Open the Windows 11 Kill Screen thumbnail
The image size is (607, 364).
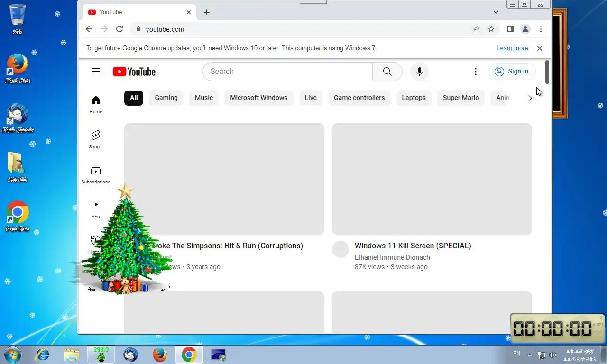(x=432, y=179)
